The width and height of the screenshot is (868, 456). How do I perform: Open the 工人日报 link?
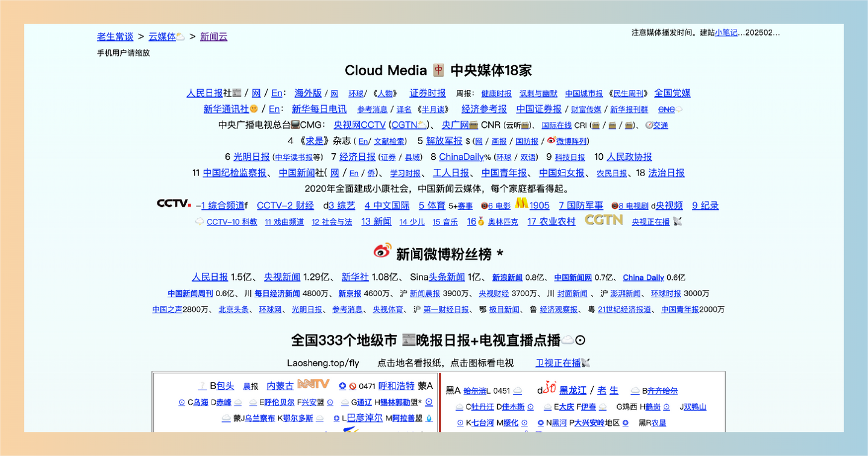coord(451,173)
